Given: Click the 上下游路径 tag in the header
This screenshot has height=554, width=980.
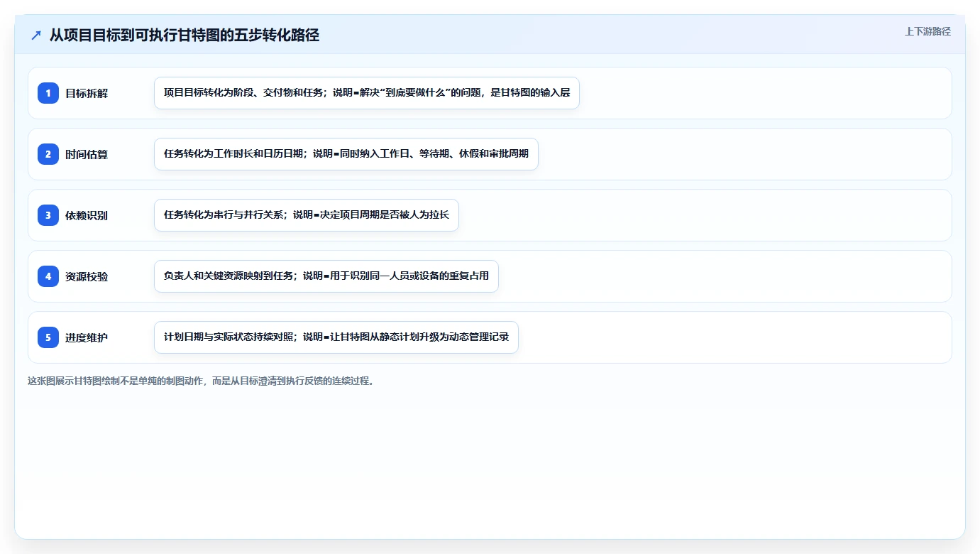Looking at the screenshot, I should [x=927, y=32].
